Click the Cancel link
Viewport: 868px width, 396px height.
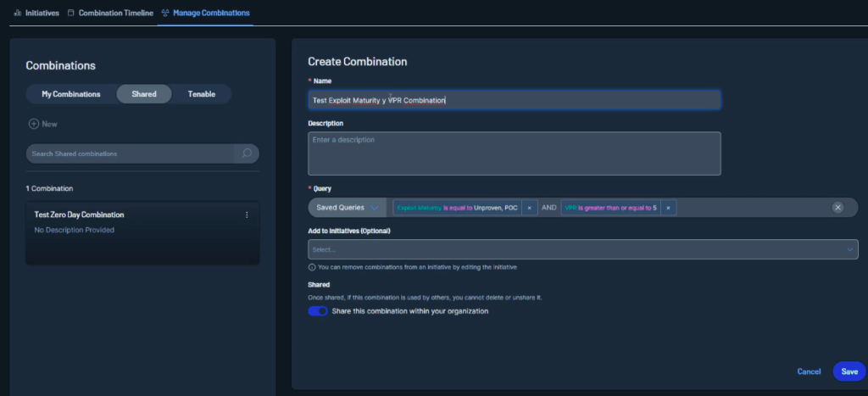[809, 371]
